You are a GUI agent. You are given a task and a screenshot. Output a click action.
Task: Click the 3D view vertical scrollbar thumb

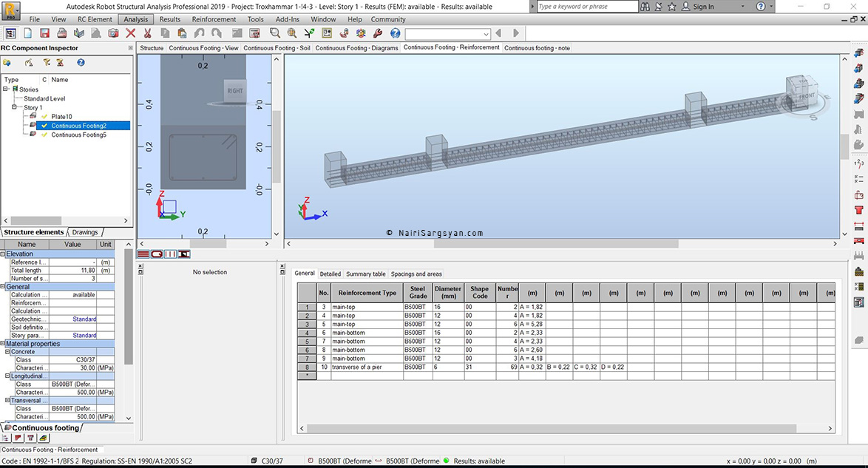(x=844, y=147)
